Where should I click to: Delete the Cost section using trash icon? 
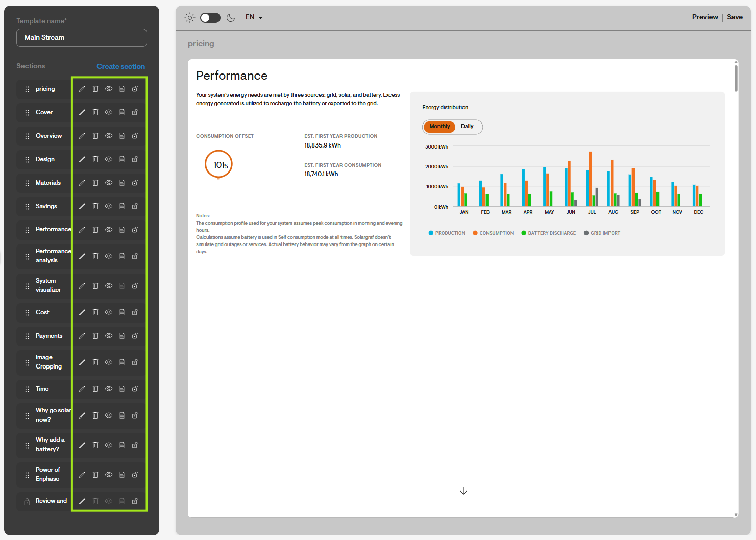tap(95, 312)
